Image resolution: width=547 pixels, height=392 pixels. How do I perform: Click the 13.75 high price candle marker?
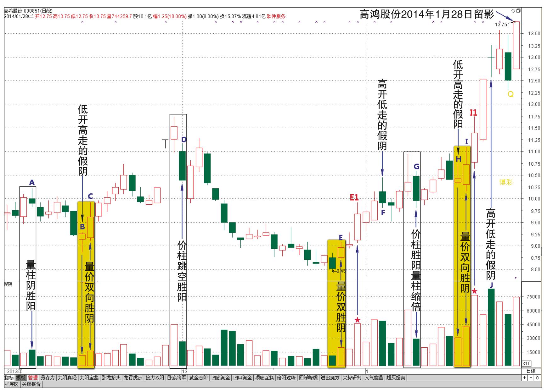(x=501, y=24)
